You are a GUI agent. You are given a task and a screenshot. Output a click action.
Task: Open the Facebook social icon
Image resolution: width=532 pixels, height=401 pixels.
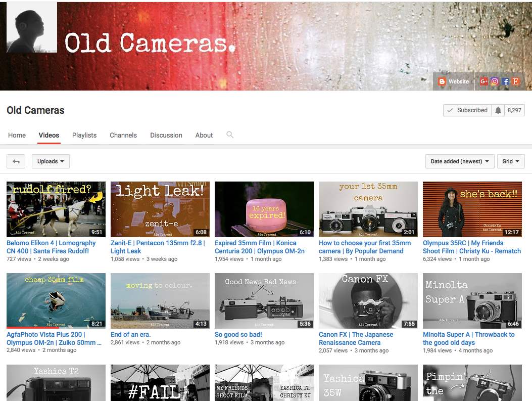505,81
